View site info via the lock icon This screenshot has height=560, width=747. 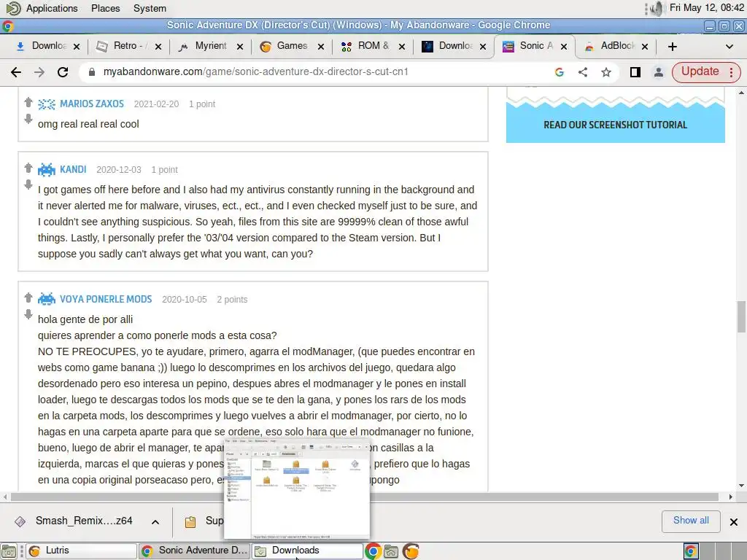click(x=92, y=72)
